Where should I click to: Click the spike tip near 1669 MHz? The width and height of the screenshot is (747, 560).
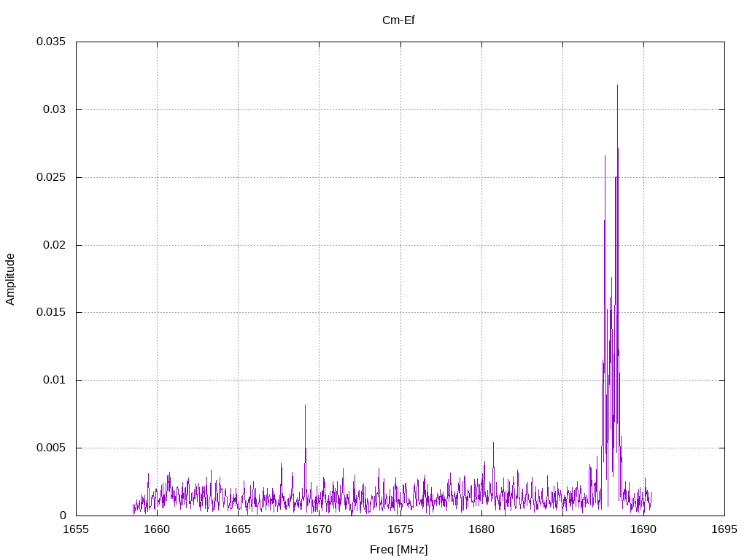click(x=306, y=405)
